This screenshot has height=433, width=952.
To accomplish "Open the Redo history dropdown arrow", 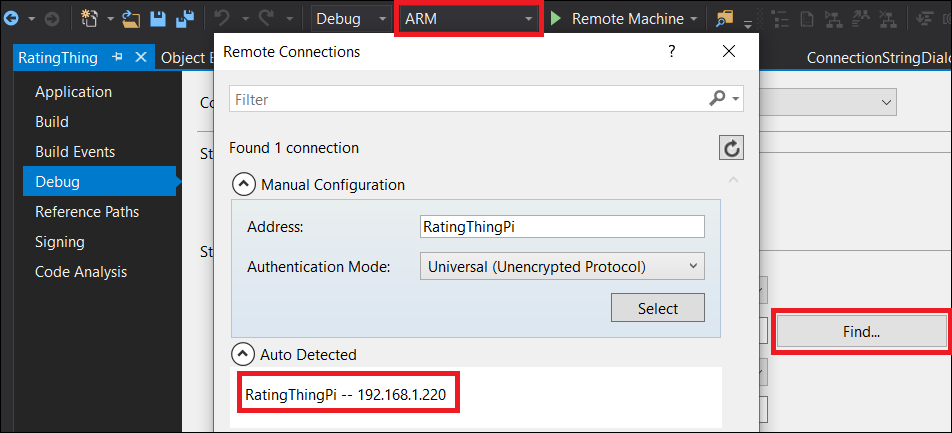I will click(x=288, y=19).
